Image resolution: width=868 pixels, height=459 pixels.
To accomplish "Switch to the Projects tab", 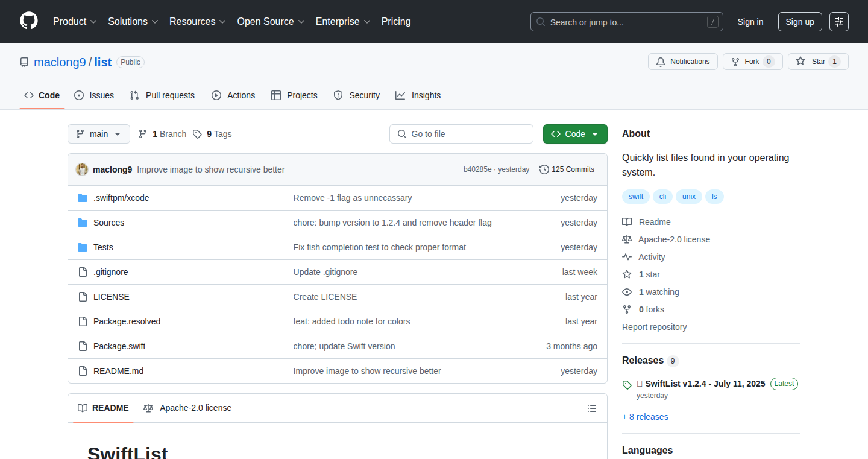I will pyautogui.click(x=294, y=95).
